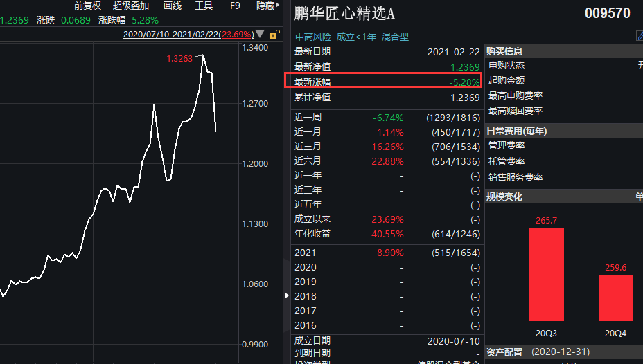The width and height of the screenshot is (643, 364).
Task: Click the 混合型 fund type tag
Action: pos(395,37)
